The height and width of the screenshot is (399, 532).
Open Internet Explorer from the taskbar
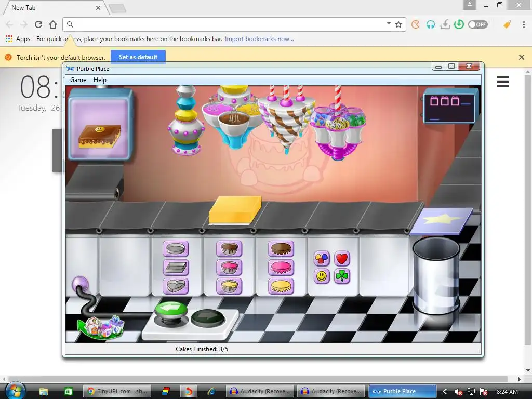(x=212, y=391)
